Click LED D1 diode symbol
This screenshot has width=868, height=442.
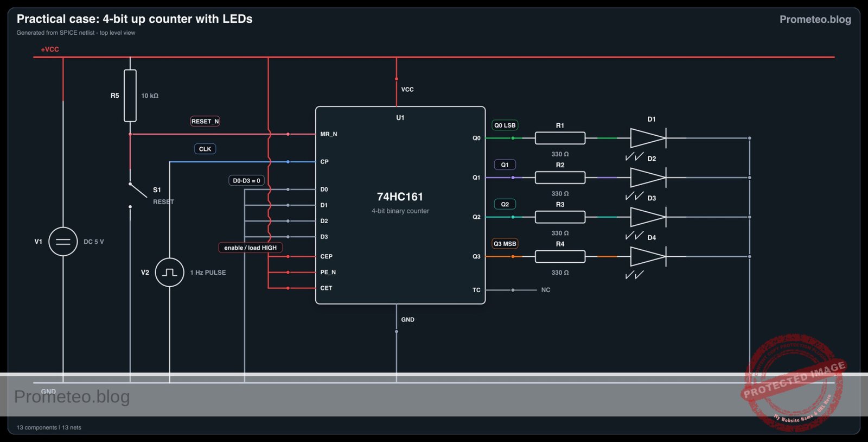click(x=648, y=138)
